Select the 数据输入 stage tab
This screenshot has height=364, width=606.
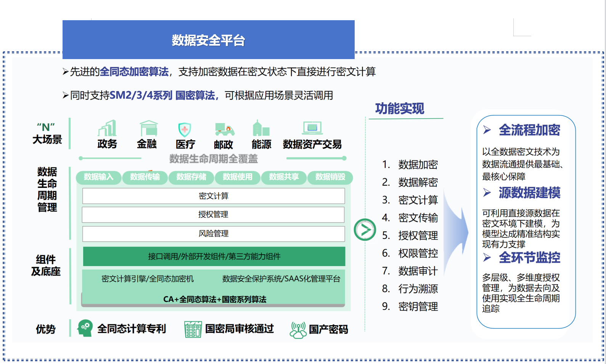coord(99,177)
